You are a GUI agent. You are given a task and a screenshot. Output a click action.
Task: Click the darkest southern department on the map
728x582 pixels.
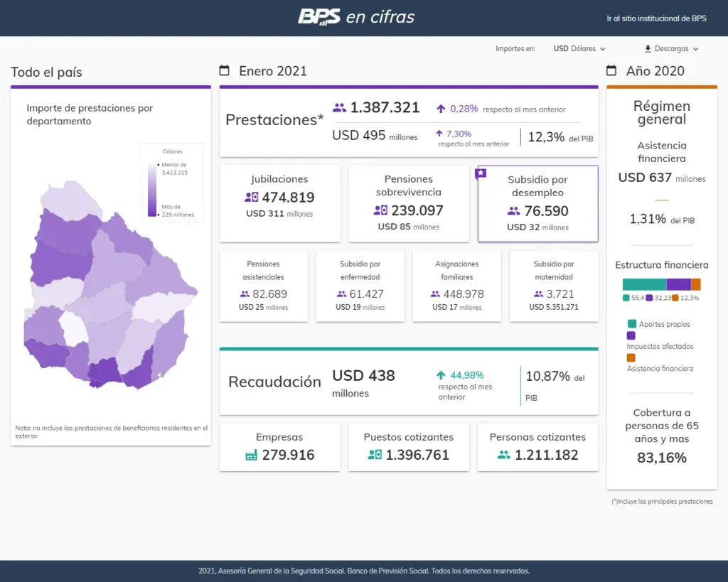click(x=105, y=372)
